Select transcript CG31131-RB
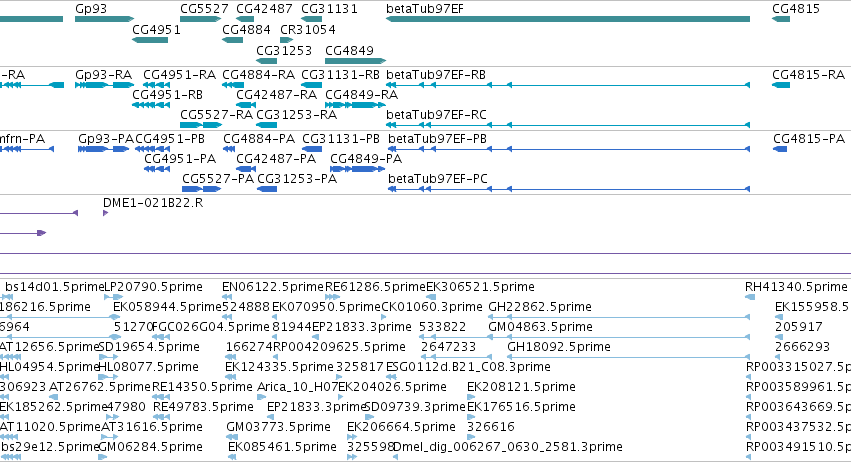The image size is (851, 462). (x=312, y=85)
